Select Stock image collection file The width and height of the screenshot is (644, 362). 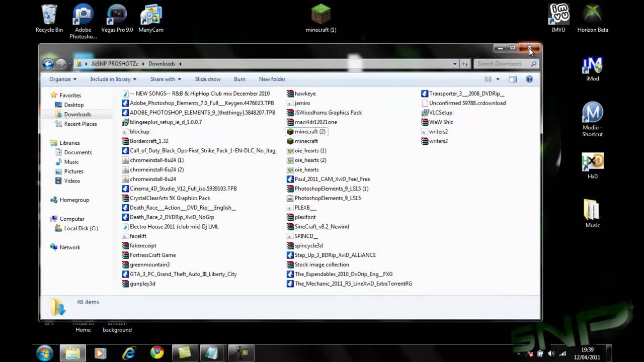[317, 265]
